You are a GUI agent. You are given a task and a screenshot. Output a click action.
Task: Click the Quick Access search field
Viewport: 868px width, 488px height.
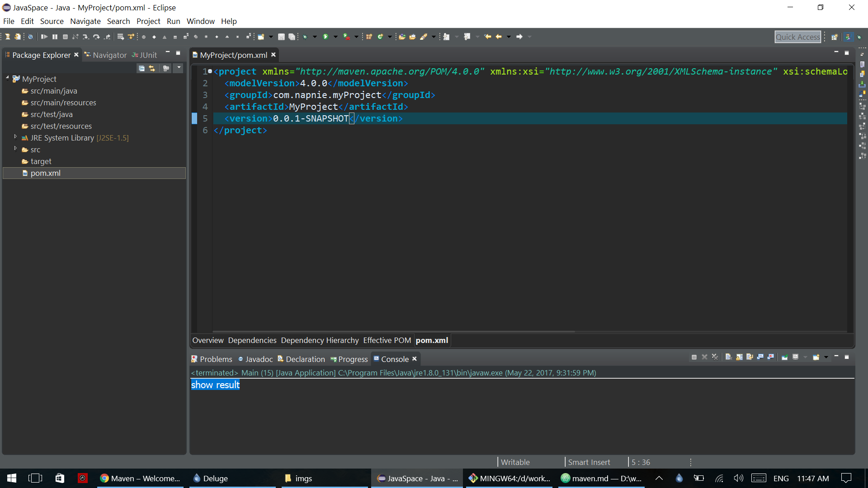(x=797, y=37)
